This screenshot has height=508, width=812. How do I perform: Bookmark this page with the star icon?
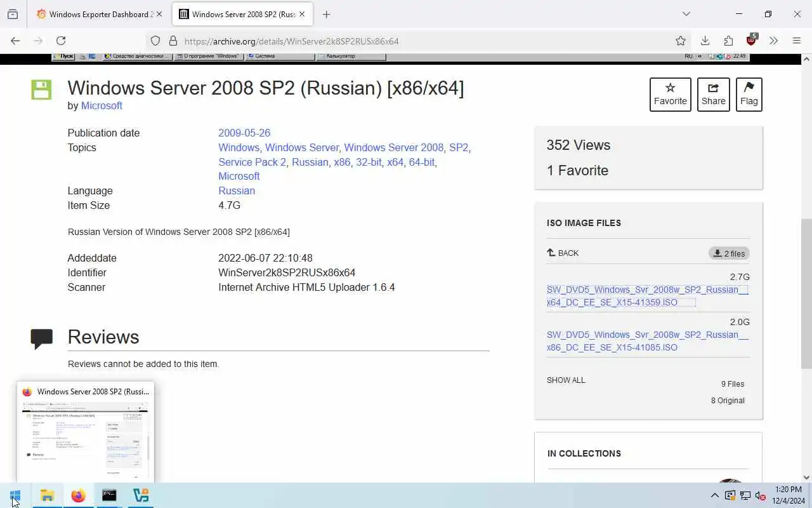(681, 41)
